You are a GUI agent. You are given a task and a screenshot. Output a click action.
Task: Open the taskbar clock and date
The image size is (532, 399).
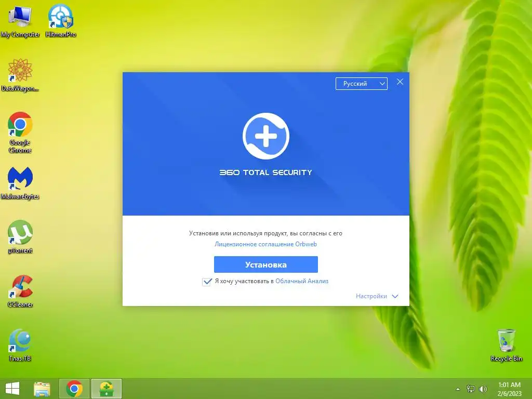pyautogui.click(x=509, y=389)
